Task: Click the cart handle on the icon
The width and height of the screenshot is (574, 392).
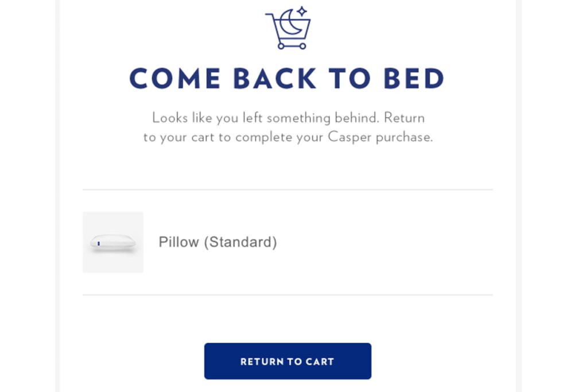Action: tap(270, 15)
